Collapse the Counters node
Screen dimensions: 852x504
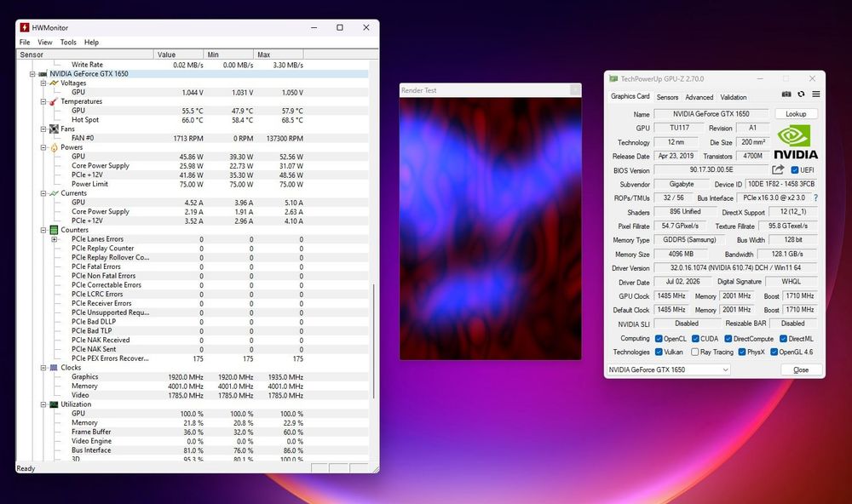tap(43, 230)
